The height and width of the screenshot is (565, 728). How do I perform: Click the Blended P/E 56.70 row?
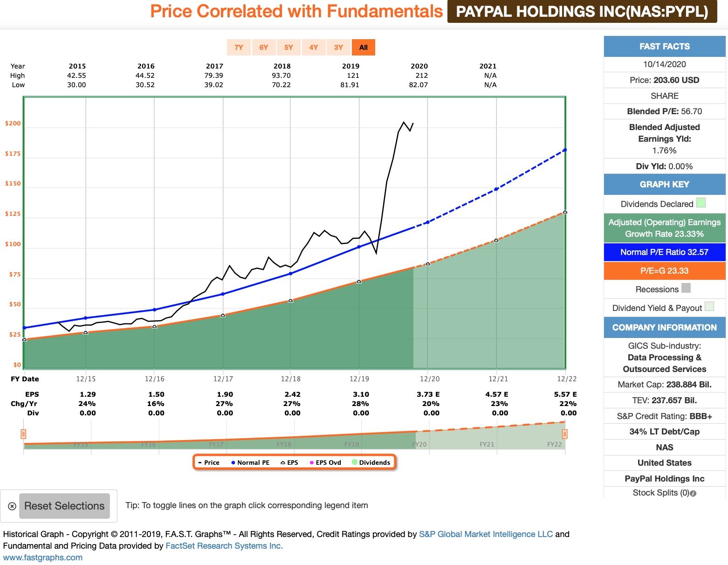[665, 111]
